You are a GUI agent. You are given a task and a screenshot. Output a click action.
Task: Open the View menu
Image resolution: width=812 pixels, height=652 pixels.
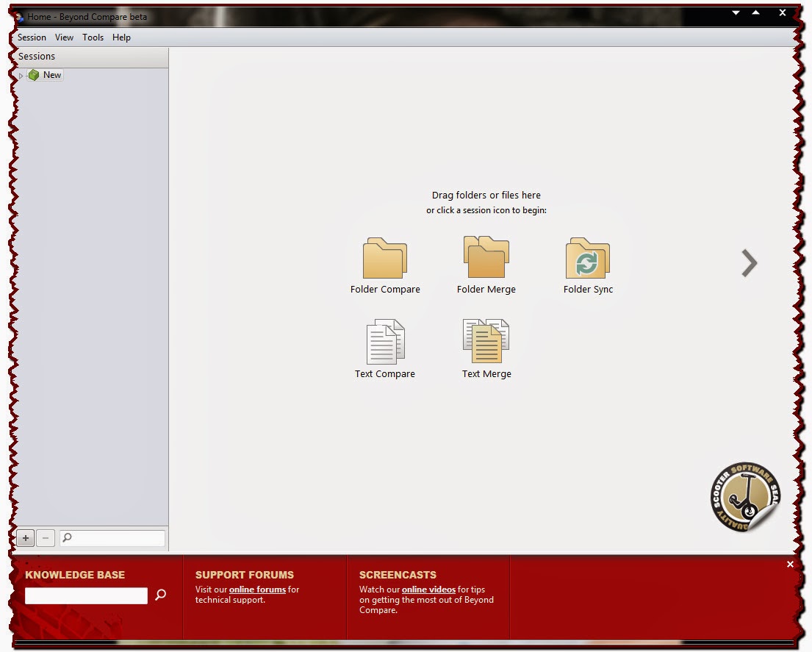click(64, 37)
